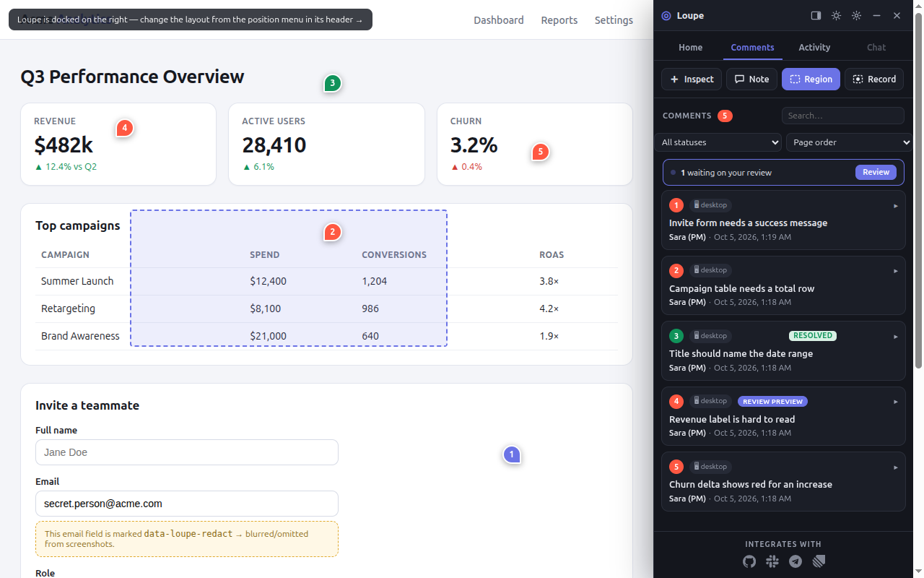Click the 'Summer Launch' campaign row name
The height and width of the screenshot is (578, 924).
click(77, 281)
